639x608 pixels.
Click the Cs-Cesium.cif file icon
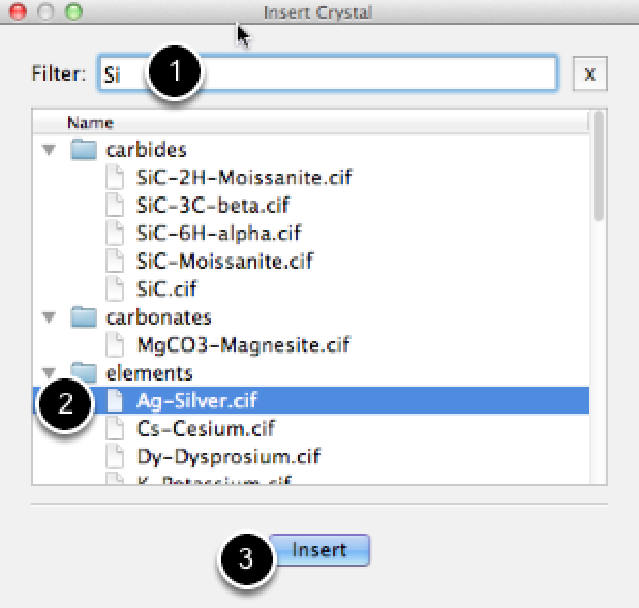(x=118, y=429)
